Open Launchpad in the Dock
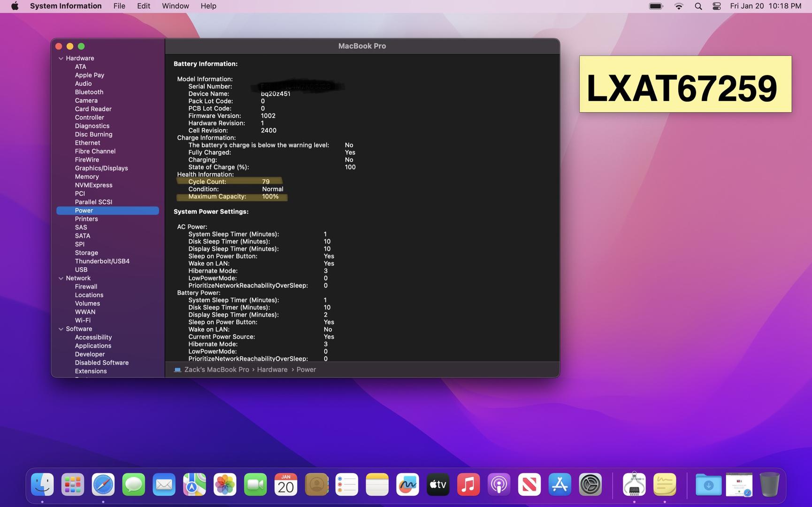Image resolution: width=812 pixels, height=507 pixels. click(73, 484)
